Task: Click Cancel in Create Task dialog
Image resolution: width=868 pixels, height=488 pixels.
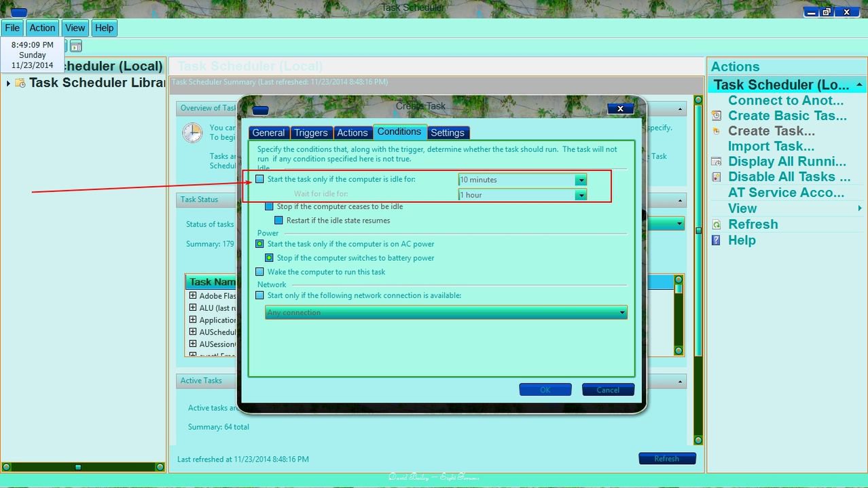Action: tap(608, 390)
